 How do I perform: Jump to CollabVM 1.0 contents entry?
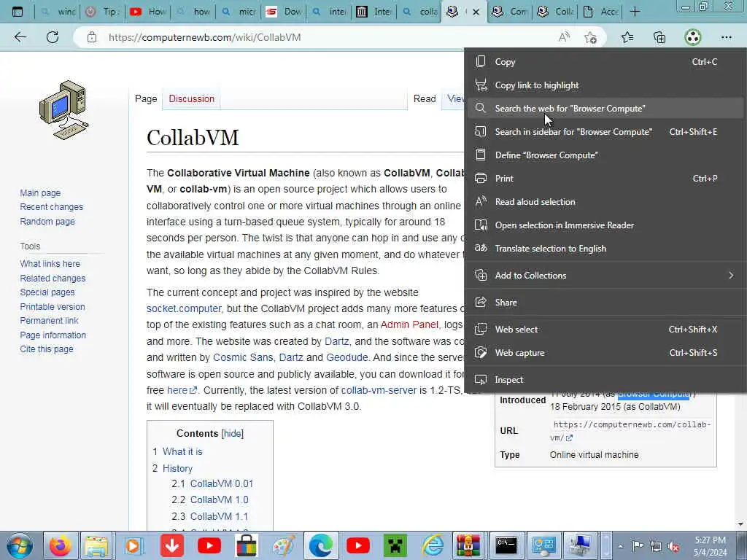(x=219, y=499)
